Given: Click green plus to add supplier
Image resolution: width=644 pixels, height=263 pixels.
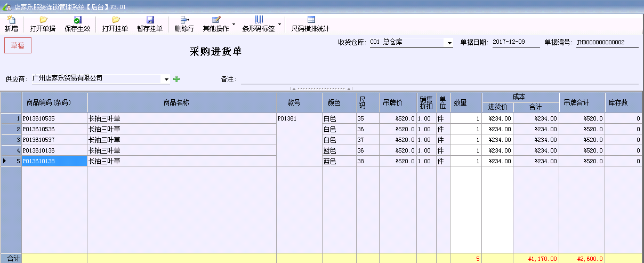Looking at the screenshot, I should click(x=176, y=79).
